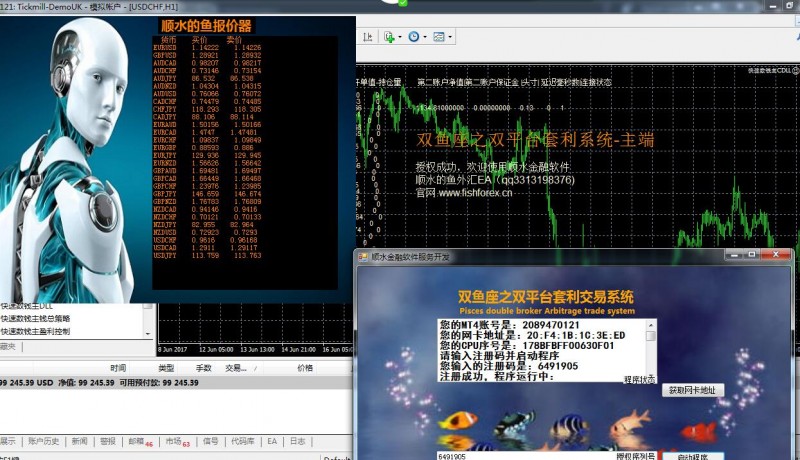Click the navigator list scroll down arrow
Screen dimensions: 800x460
pyautogui.click(x=148, y=334)
